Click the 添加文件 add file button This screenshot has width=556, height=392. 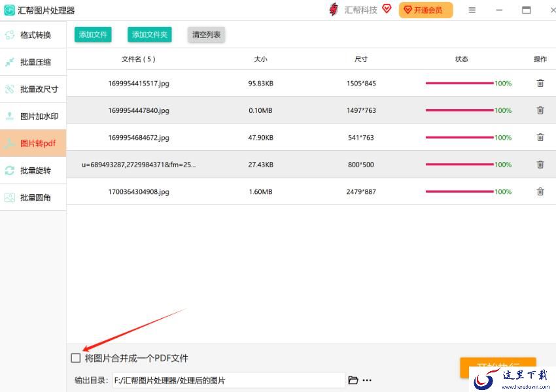click(x=93, y=35)
